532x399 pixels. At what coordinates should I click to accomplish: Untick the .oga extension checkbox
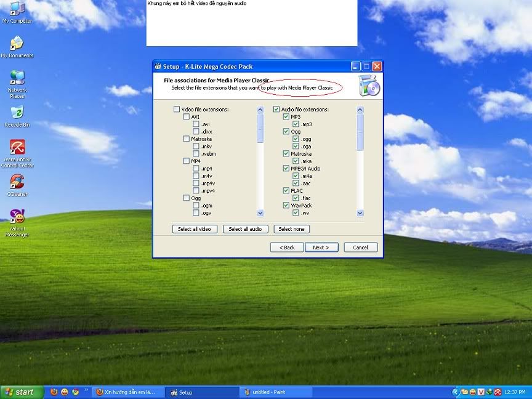pyautogui.click(x=296, y=146)
